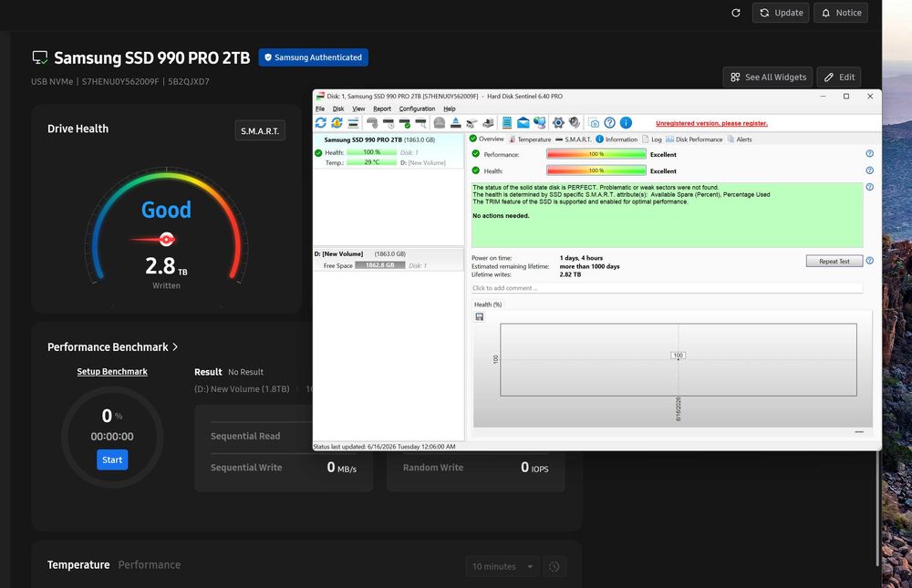Click the refresh-with-warning icon in Sentinel toolbar

(x=337, y=123)
